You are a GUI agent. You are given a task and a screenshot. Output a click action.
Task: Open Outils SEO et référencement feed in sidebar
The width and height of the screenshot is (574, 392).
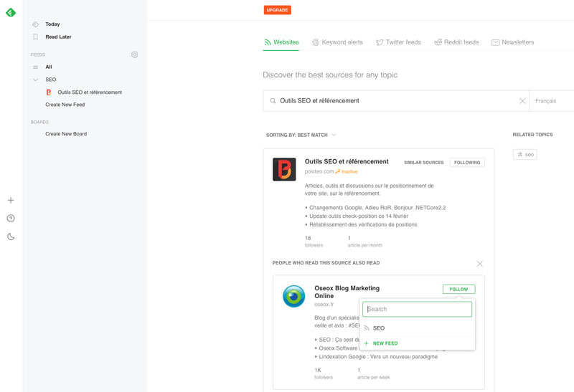click(90, 92)
